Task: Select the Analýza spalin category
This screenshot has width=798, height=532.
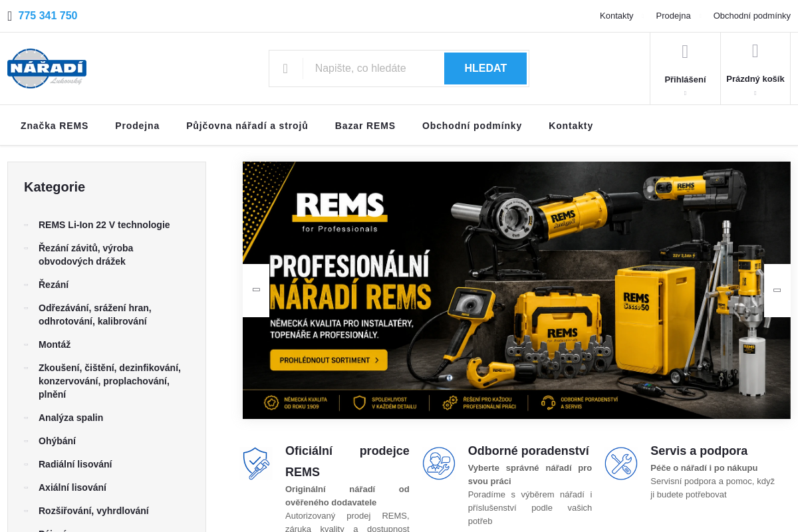Action: [70, 418]
